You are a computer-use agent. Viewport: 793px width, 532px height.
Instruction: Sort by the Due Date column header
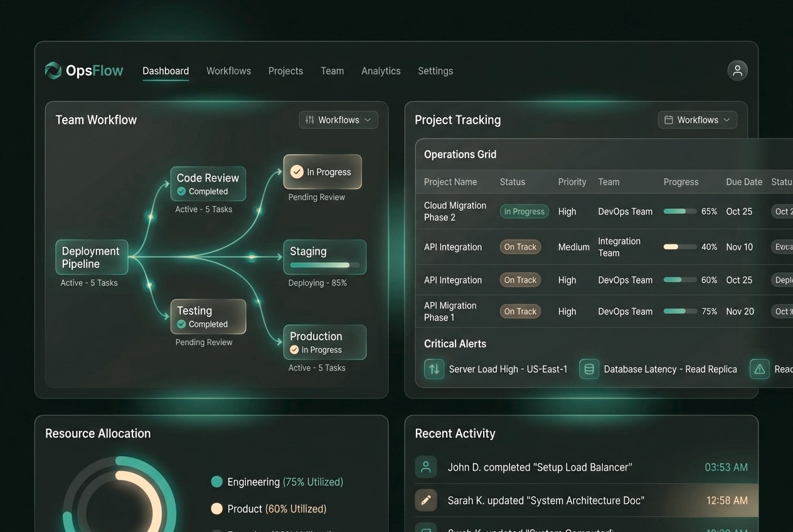pos(744,182)
